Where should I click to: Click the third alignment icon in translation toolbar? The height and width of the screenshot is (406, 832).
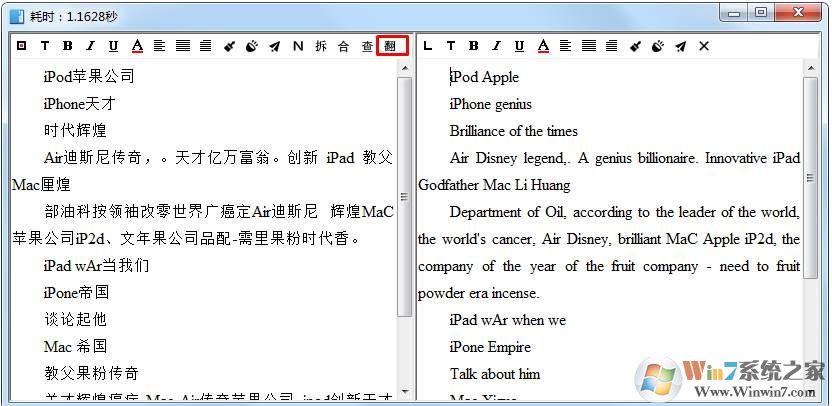(612, 46)
